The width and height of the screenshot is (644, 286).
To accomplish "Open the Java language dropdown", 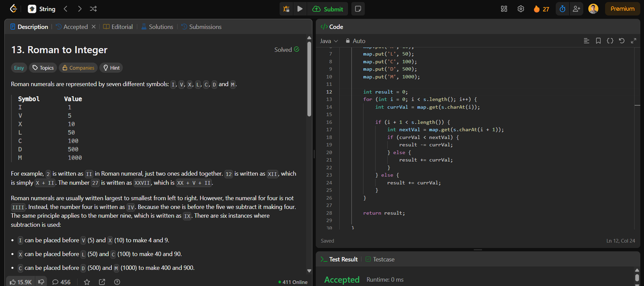I will point(330,41).
